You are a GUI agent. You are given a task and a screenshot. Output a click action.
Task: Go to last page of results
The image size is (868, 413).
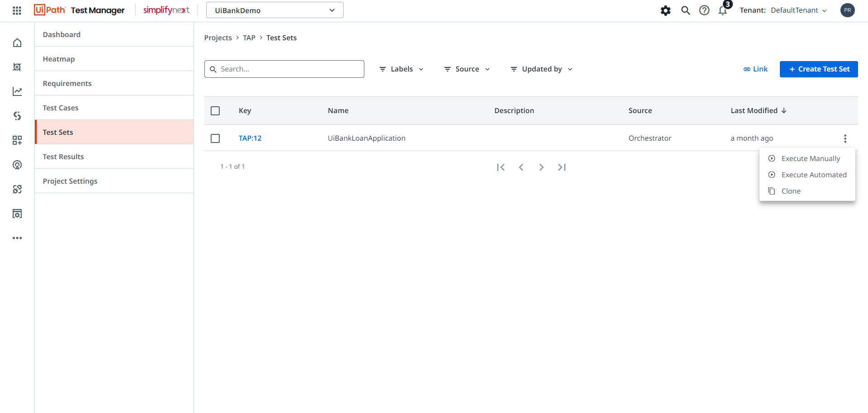click(561, 167)
